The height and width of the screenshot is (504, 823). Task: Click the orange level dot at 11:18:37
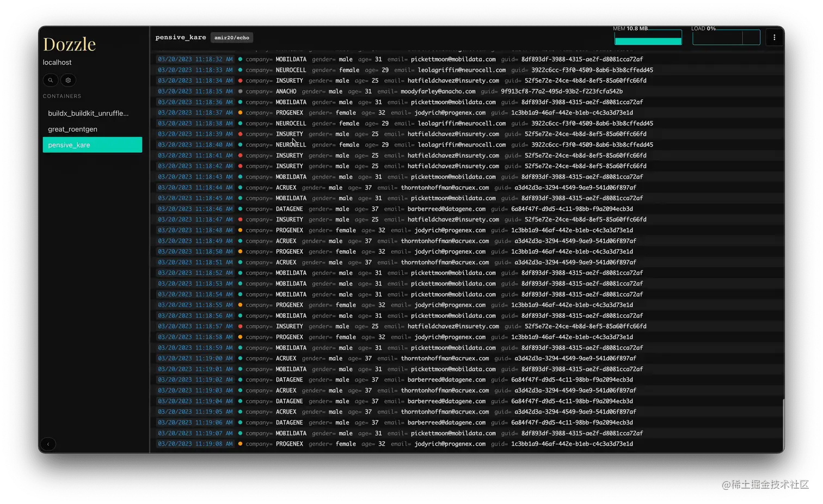pyautogui.click(x=240, y=113)
